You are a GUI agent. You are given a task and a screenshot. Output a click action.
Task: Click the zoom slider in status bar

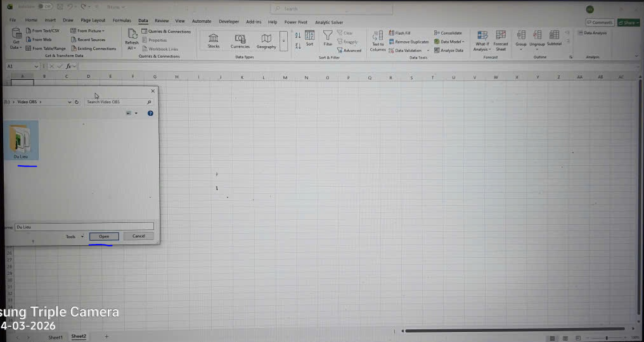click(607, 338)
